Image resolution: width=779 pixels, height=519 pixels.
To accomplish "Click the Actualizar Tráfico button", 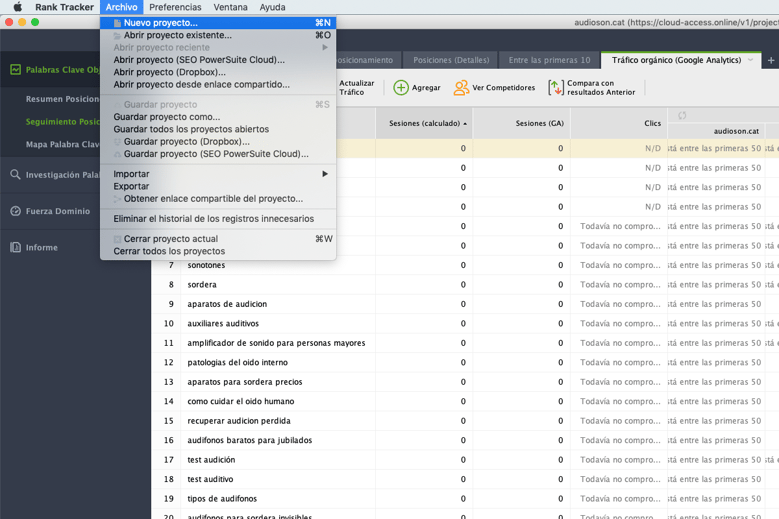I will pos(357,87).
